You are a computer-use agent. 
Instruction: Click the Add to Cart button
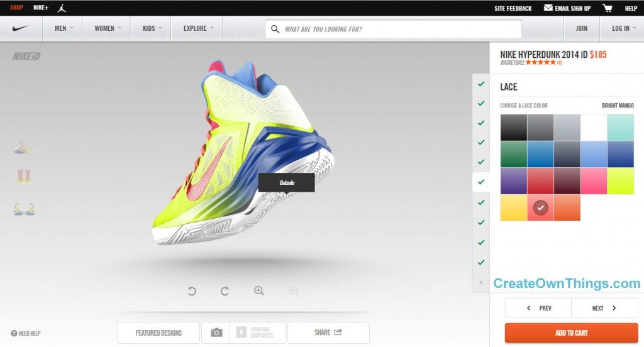click(571, 333)
